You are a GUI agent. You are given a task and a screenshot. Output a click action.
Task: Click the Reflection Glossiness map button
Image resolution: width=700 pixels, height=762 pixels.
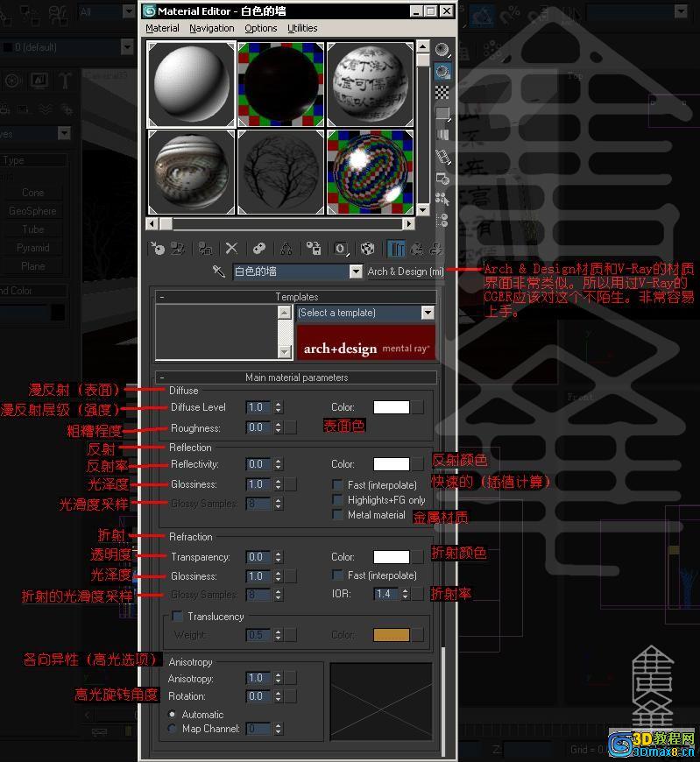[291, 484]
